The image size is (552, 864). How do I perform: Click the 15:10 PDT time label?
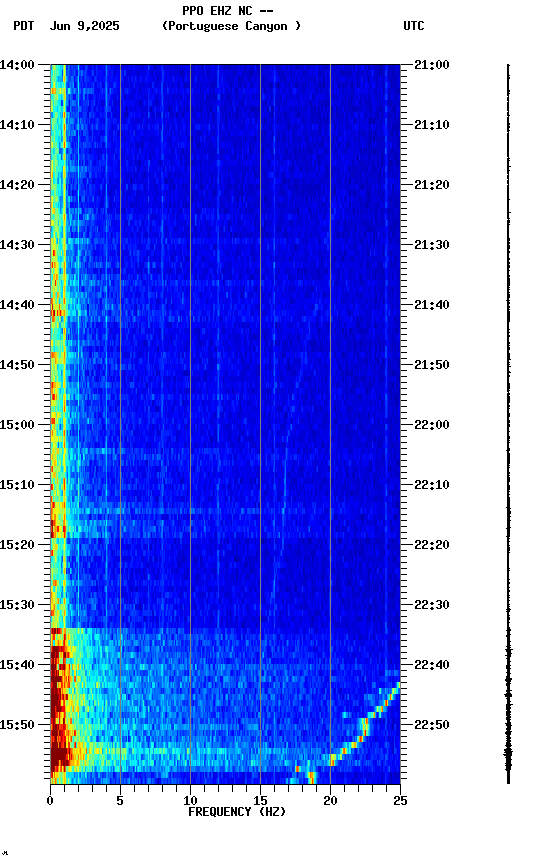(x=17, y=485)
